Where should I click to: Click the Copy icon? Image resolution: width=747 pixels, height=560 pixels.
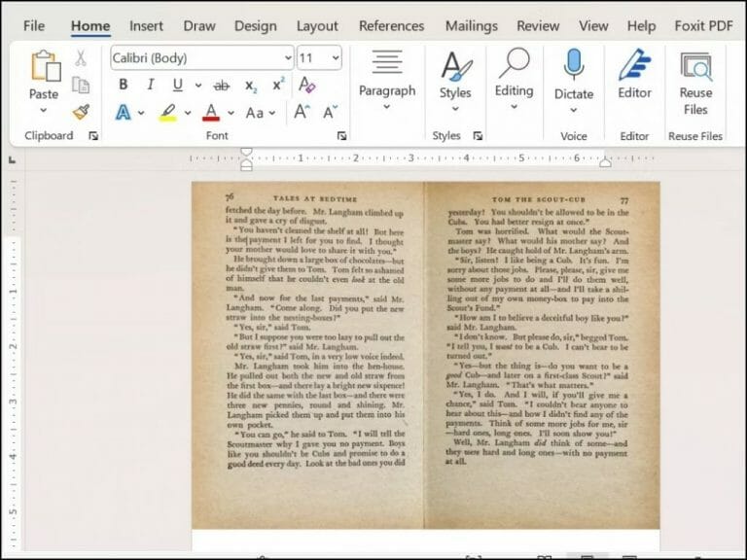[x=81, y=85]
